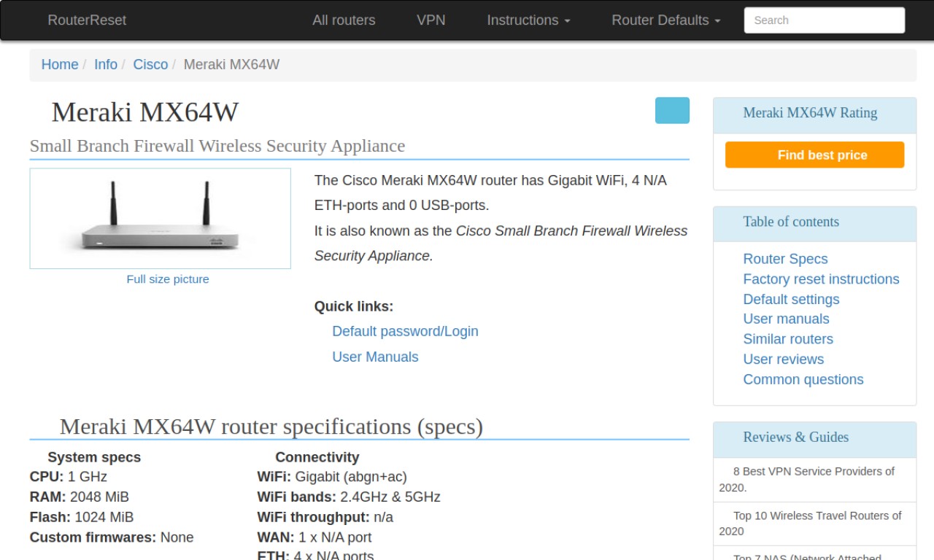Open the Full size picture link
The width and height of the screenshot is (934, 560).
pyautogui.click(x=168, y=279)
